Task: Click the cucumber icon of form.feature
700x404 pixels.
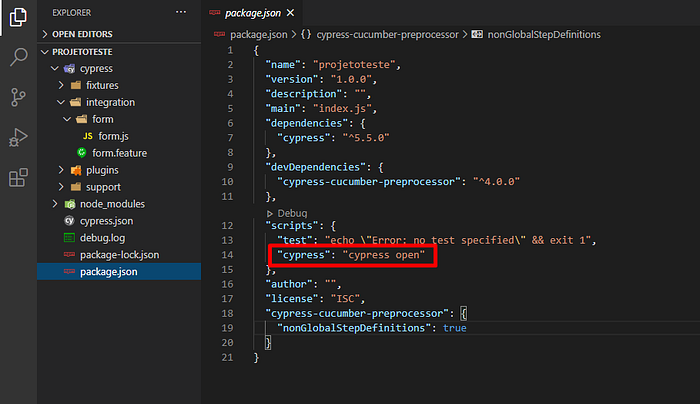Action: (x=82, y=153)
